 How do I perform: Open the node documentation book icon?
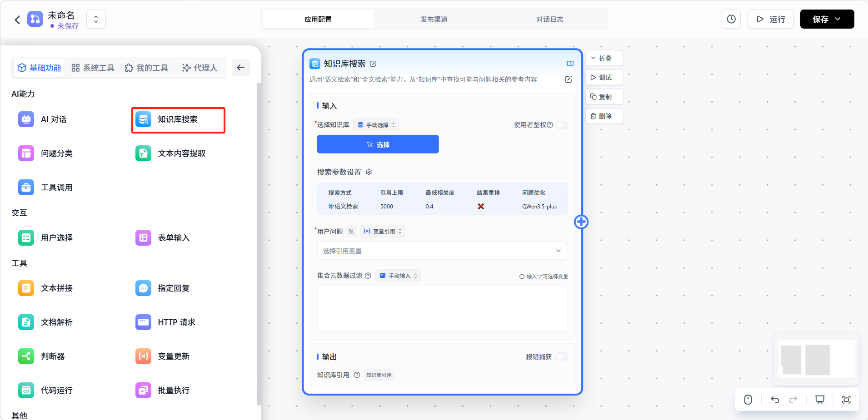click(570, 64)
